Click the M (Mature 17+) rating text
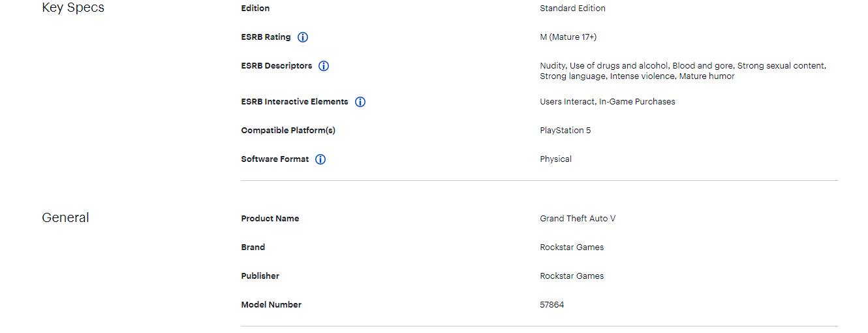 click(568, 37)
